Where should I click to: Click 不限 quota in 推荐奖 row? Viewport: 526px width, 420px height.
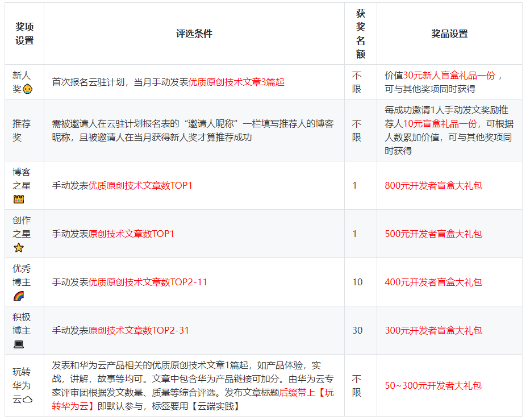pyautogui.click(x=357, y=130)
